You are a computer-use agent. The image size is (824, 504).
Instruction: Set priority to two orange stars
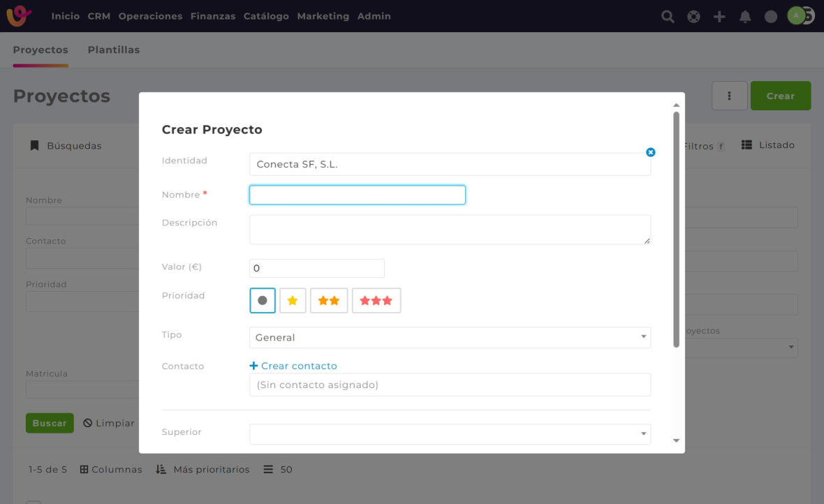point(329,301)
